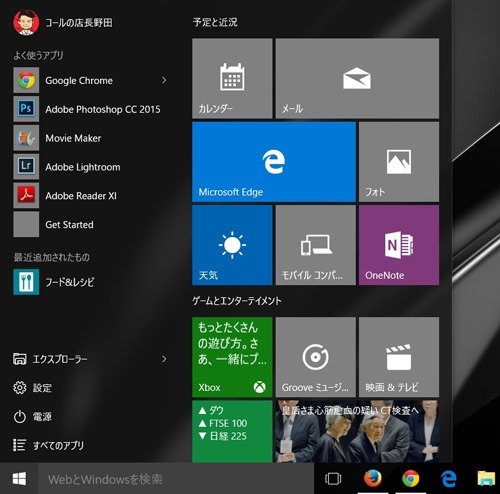Click the Adobe Photoshop CC 2015 label
500x494 pixels.
coord(103,109)
